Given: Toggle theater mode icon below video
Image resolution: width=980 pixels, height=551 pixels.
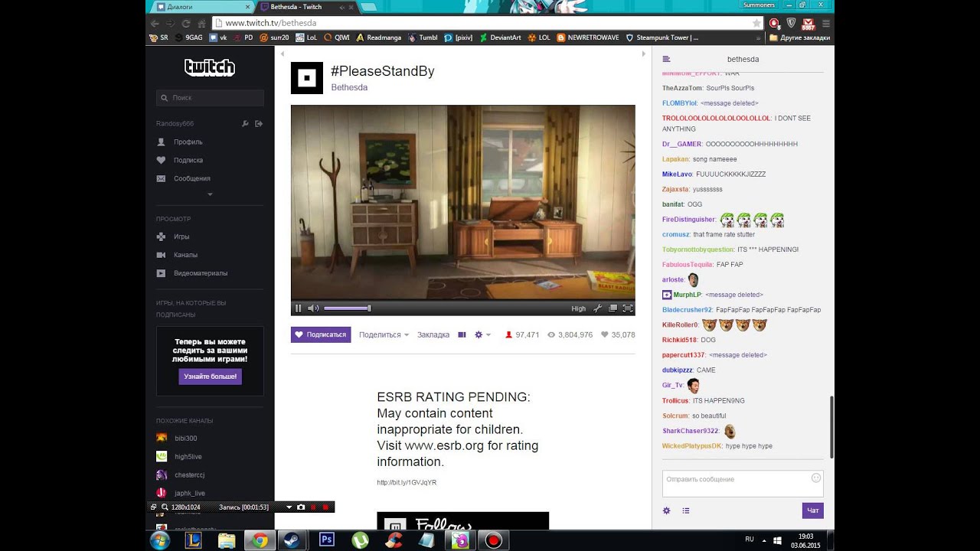Looking at the screenshot, I should click(462, 334).
